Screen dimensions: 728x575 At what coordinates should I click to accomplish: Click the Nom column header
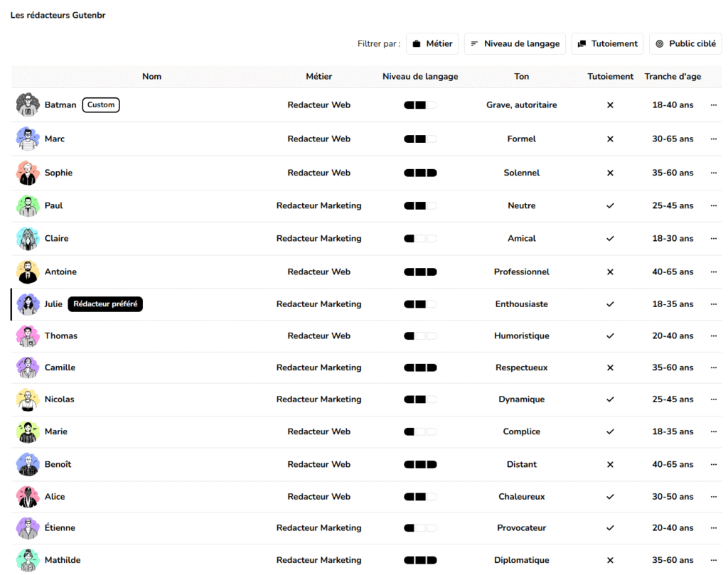[151, 77]
